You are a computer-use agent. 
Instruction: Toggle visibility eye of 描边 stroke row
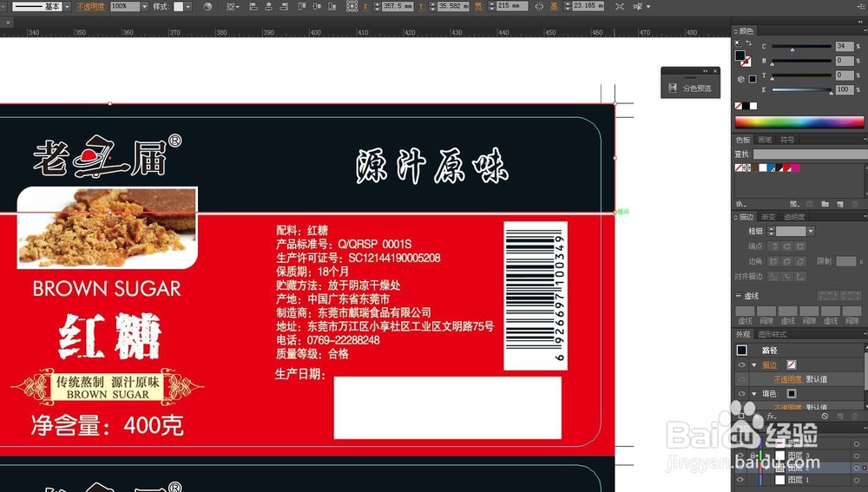tap(741, 364)
